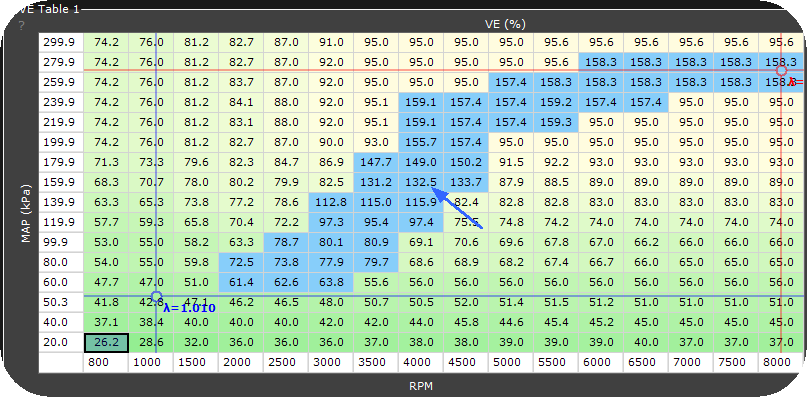
Task: Select the 132.5 cell the arrow points to
Action: 421,182
